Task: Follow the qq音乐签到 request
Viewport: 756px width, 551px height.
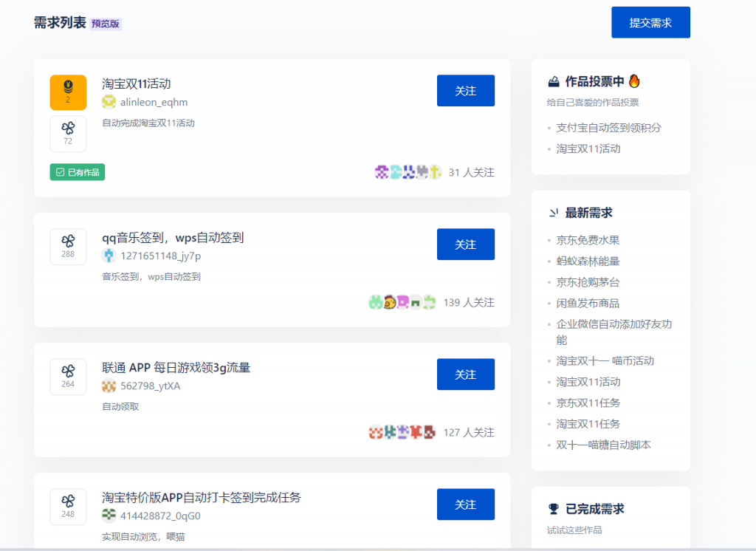Action: (465, 244)
